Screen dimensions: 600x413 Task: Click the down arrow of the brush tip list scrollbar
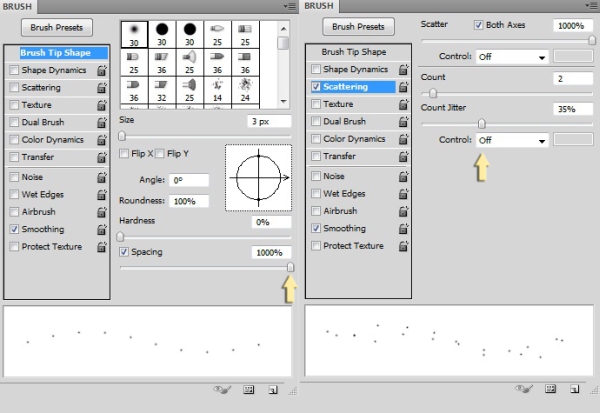[x=284, y=100]
